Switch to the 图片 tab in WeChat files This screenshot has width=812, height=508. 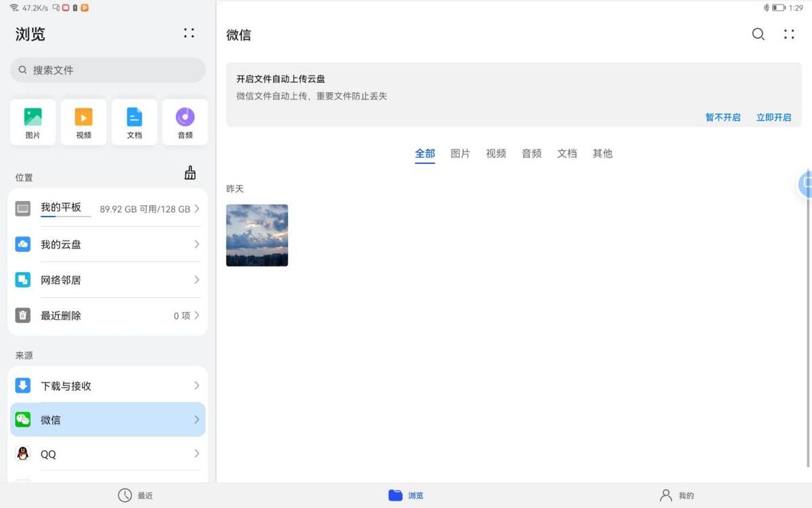tap(461, 154)
